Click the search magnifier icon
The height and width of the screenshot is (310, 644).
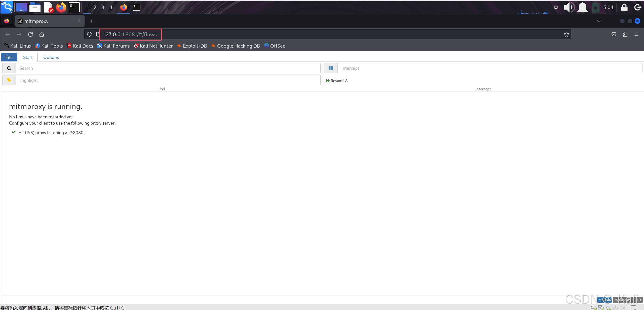[x=9, y=68]
